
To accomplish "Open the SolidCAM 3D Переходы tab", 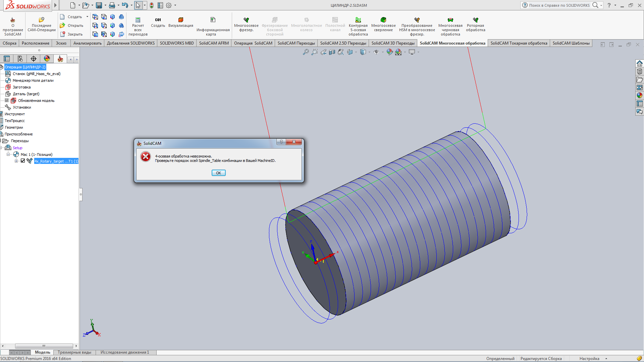I will click(x=393, y=43).
